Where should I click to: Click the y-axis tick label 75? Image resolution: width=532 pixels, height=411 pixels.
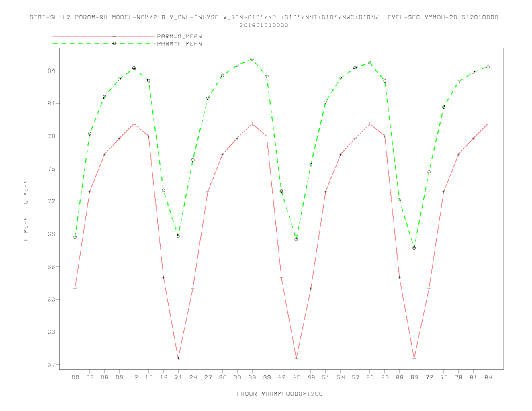(x=51, y=169)
